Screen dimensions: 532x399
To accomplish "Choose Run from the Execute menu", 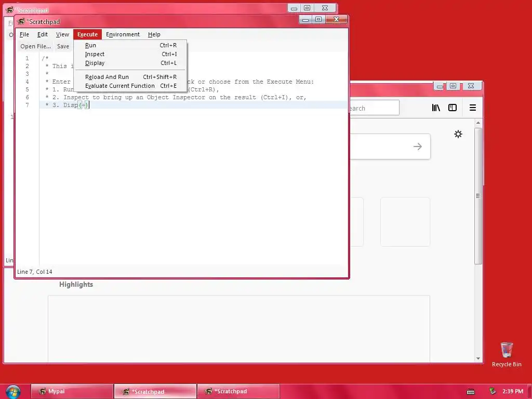I will tap(130, 45).
